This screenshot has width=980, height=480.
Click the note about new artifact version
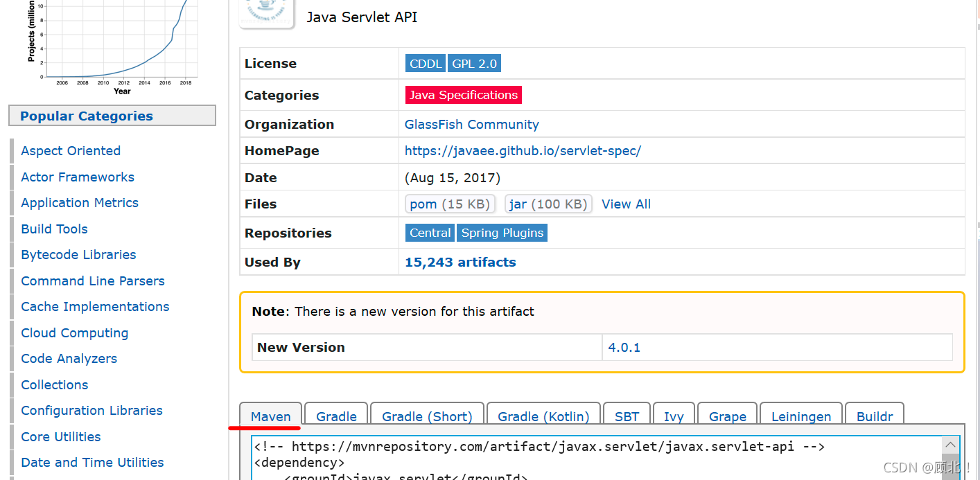(393, 312)
